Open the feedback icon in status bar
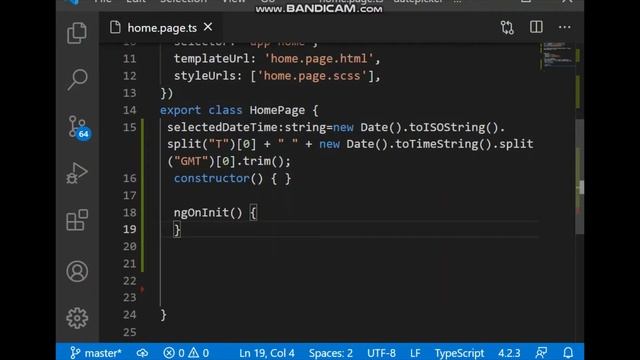The width and height of the screenshot is (640, 360). tap(541, 353)
